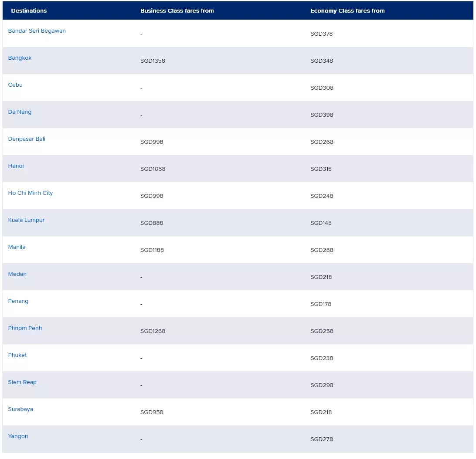Open the Bandar Seri Begawan destination link
The height and width of the screenshot is (459, 476).
point(37,31)
